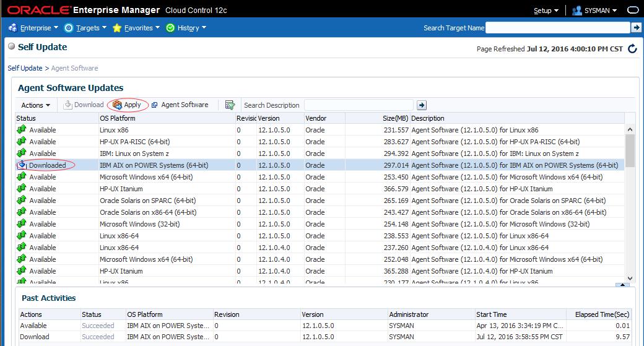Click Downloaded icon for IBM AIX row
The width and height of the screenshot is (644, 346).
(x=21, y=165)
